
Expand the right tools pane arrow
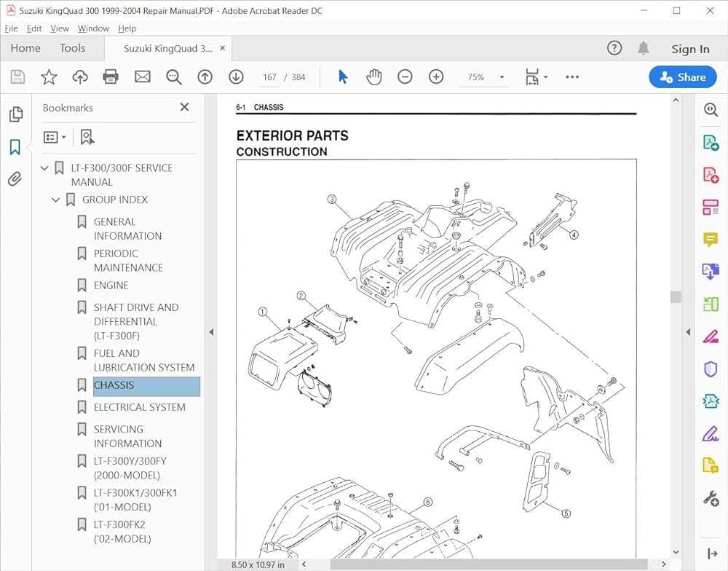pyautogui.click(x=688, y=332)
